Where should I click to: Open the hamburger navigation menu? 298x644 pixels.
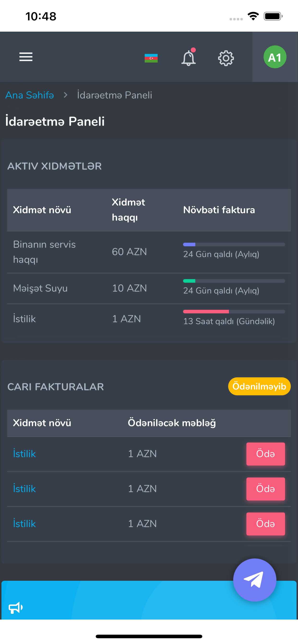[26, 57]
